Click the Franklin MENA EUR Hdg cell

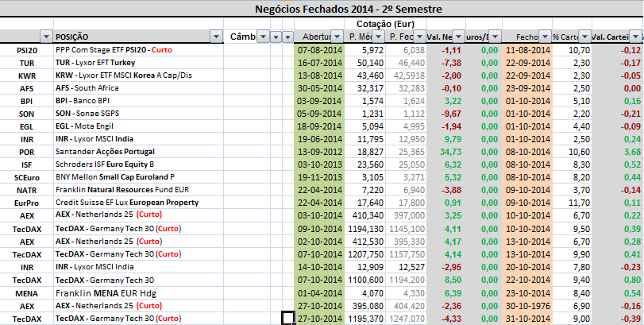(138, 294)
